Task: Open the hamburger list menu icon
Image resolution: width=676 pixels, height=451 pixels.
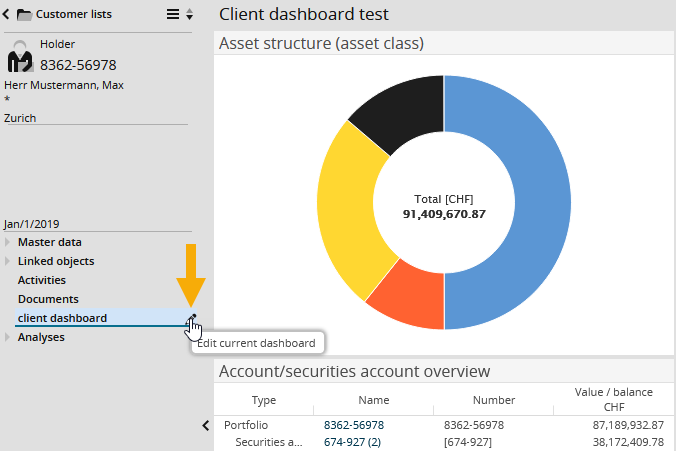Action: pyautogui.click(x=173, y=14)
